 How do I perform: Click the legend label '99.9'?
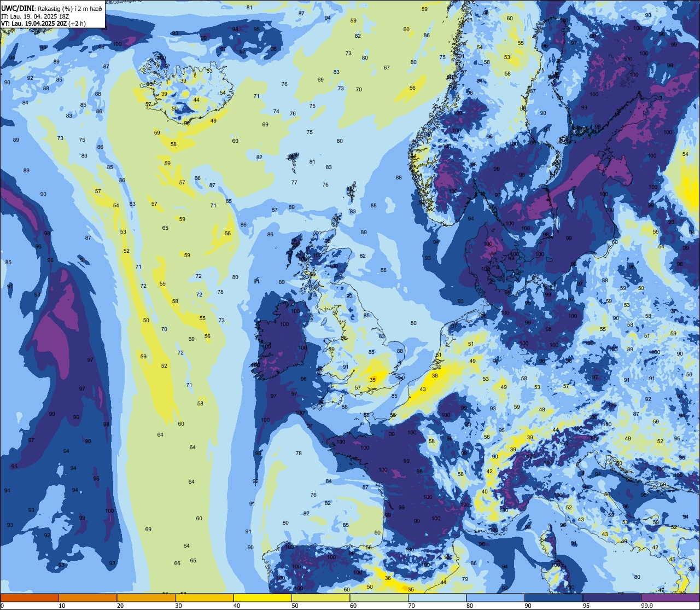pyautogui.click(x=646, y=606)
